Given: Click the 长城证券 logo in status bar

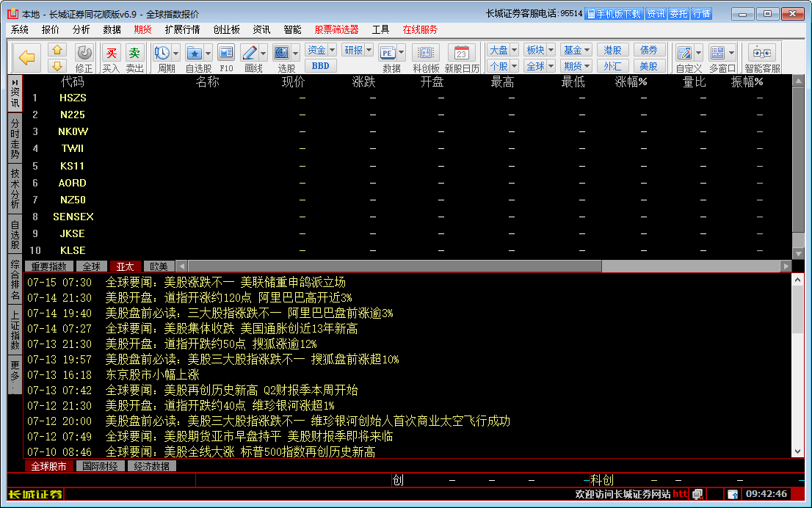Looking at the screenshot, I should tap(35, 495).
